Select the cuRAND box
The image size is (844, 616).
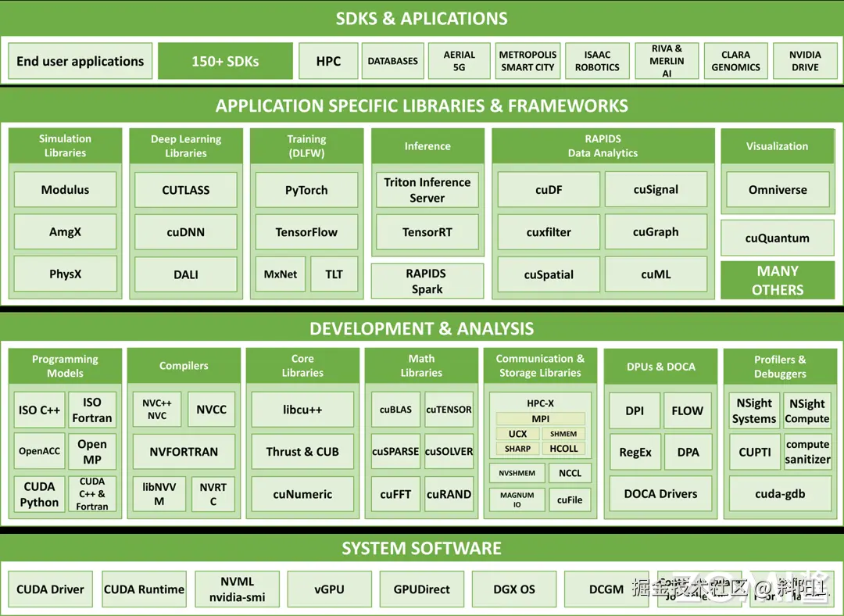pyautogui.click(x=449, y=494)
